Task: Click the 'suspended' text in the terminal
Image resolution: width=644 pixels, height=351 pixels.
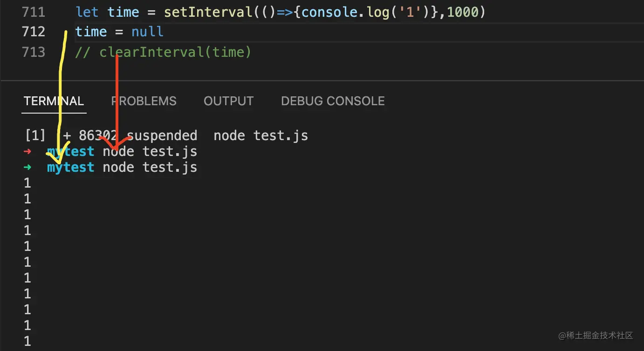Action: pyautogui.click(x=162, y=135)
